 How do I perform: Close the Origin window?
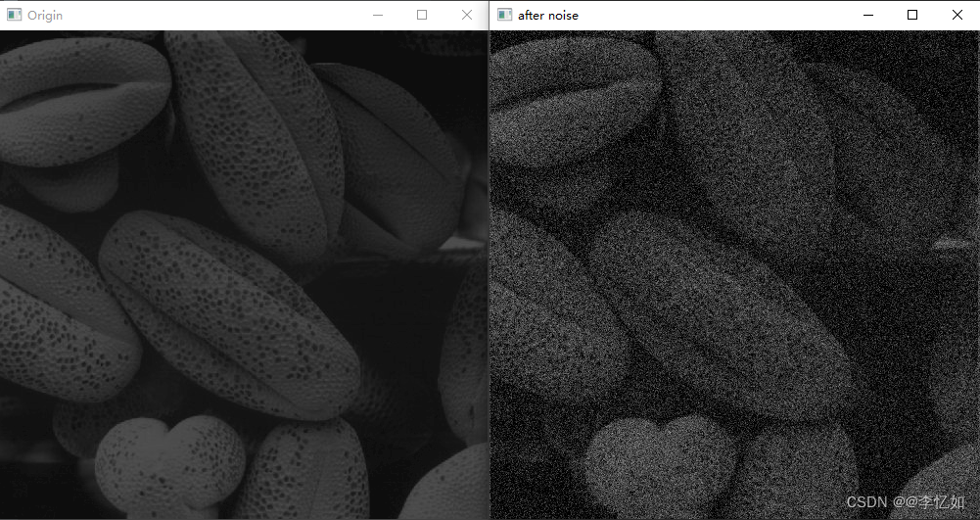[x=466, y=15]
